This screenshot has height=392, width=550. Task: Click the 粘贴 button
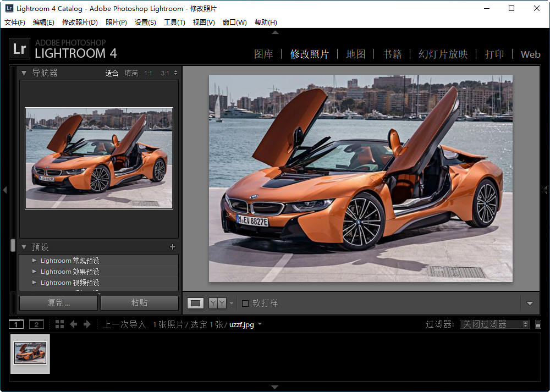140,303
